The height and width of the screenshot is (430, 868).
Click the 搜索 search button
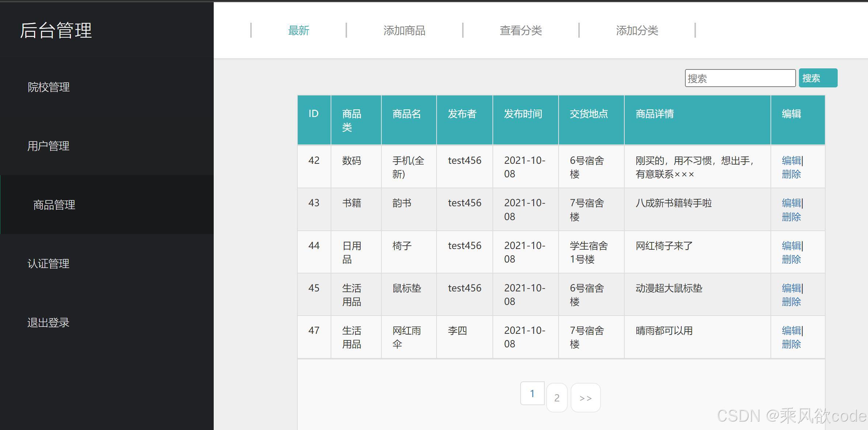pos(818,78)
